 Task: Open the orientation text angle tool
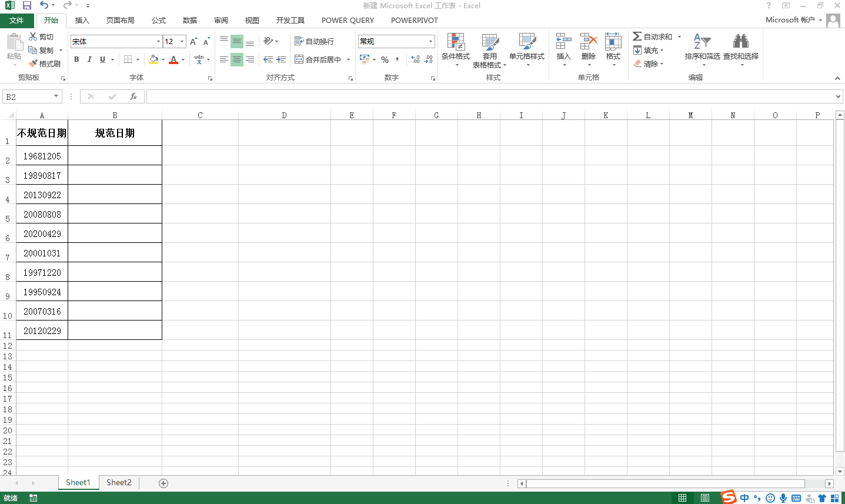(268, 41)
